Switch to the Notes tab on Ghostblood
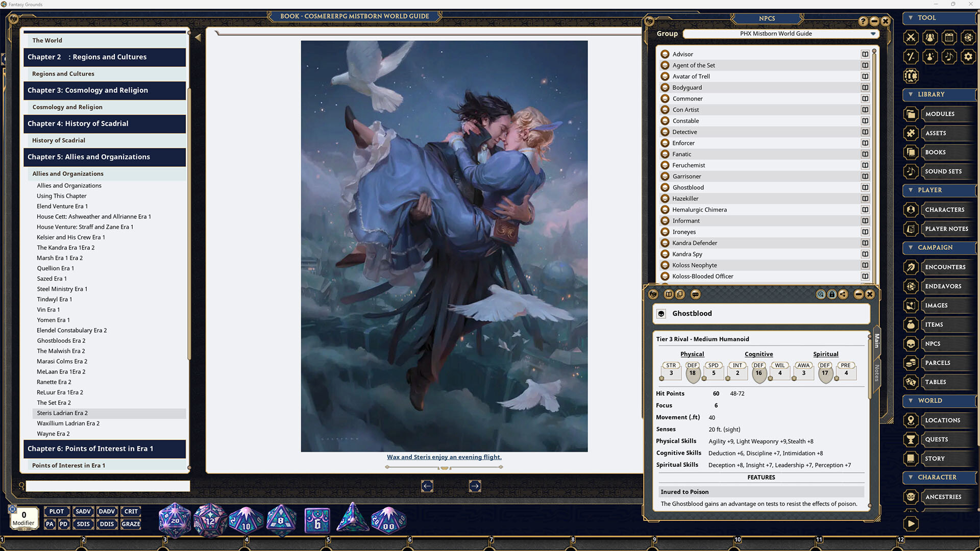The image size is (980, 551). (877, 373)
